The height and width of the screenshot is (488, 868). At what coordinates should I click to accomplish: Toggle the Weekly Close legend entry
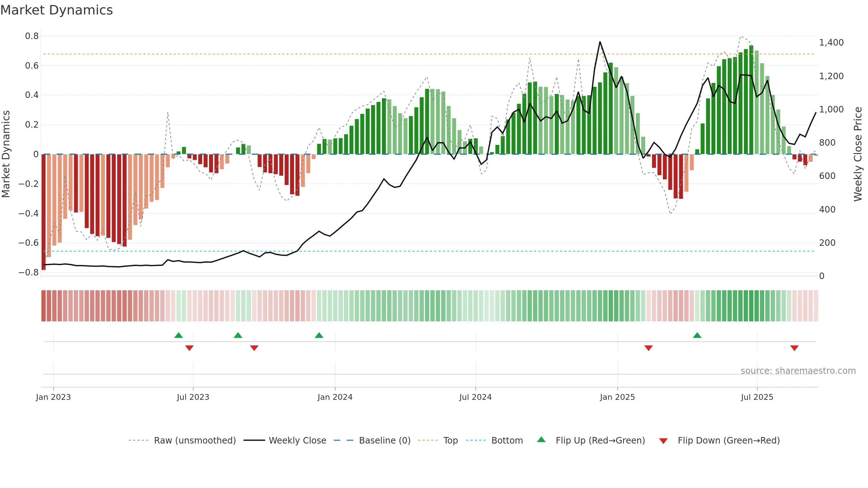click(x=285, y=440)
